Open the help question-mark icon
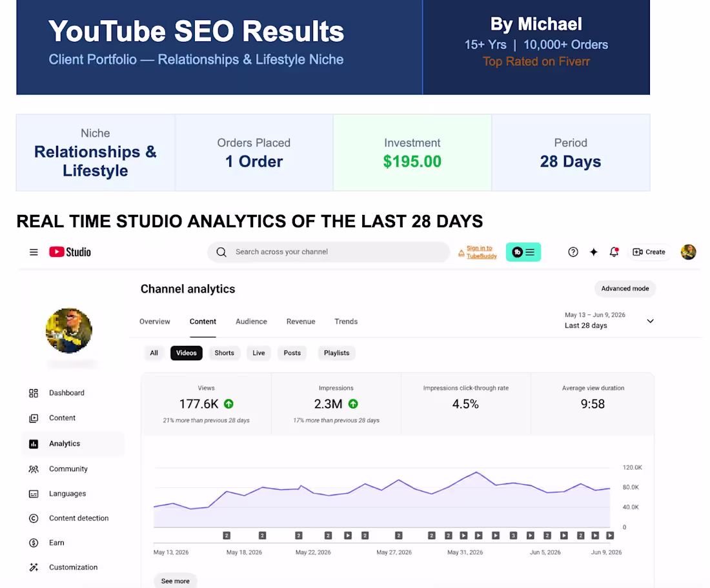 click(573, 252)
